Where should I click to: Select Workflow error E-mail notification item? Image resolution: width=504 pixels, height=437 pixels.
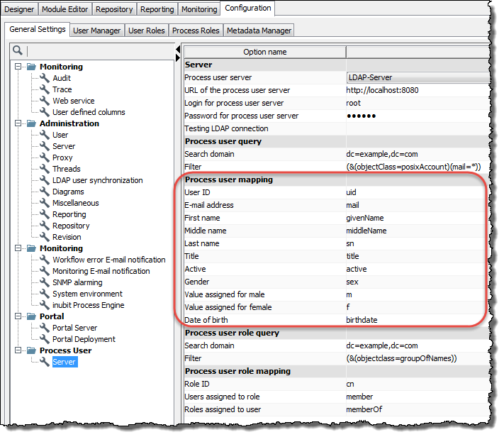(x=109, y=260)
